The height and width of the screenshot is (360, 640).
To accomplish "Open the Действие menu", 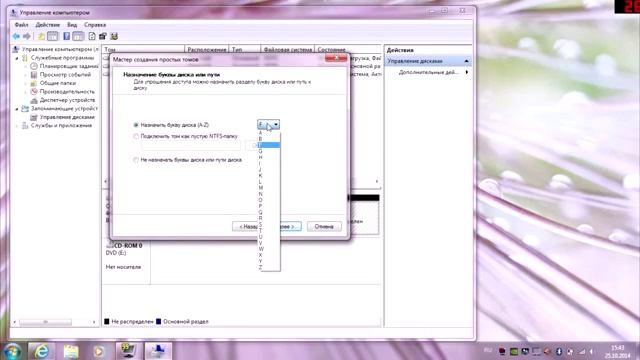I will click(x=47, y=25).
